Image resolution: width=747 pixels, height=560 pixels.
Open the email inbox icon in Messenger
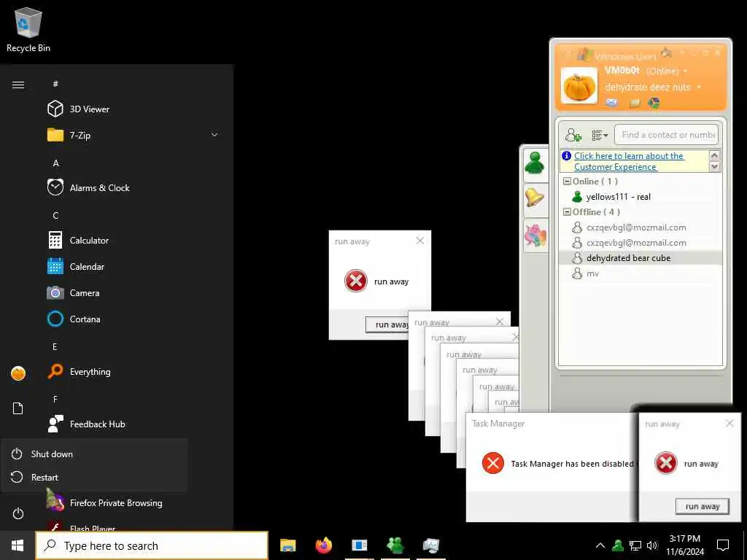tap(612, 102)
